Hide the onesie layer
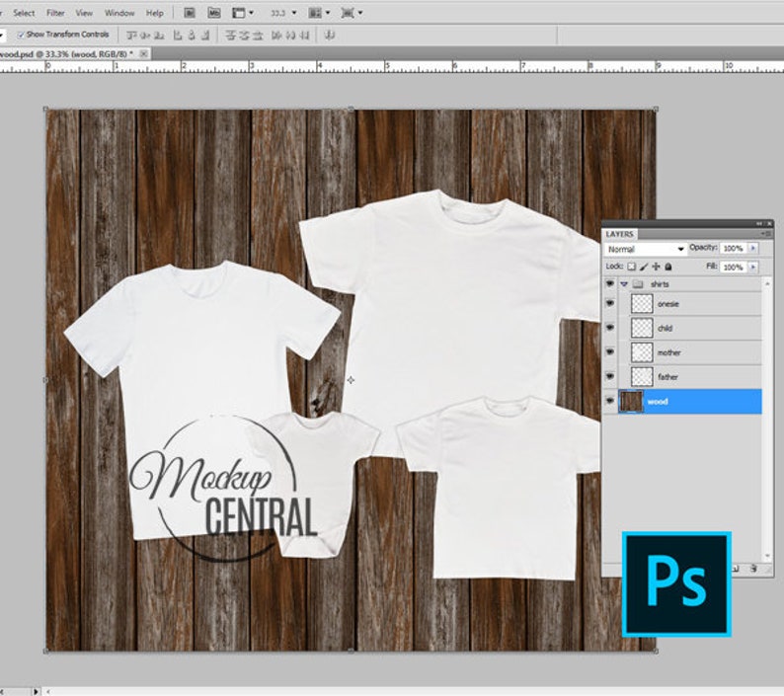 610,303
